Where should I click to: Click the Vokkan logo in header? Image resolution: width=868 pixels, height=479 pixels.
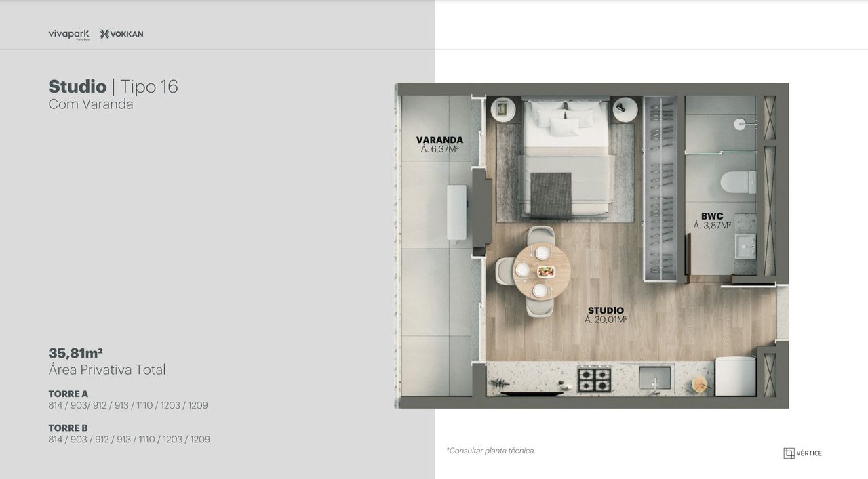click(x=122, y=34)
